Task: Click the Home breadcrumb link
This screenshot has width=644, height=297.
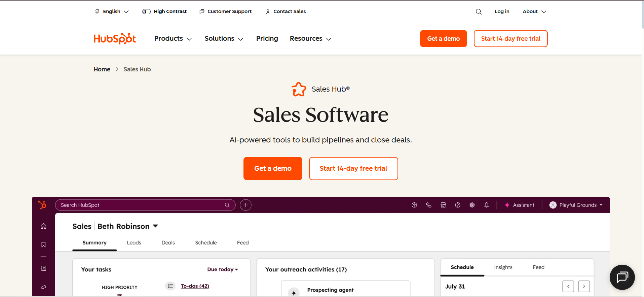Action: point(102,69)
